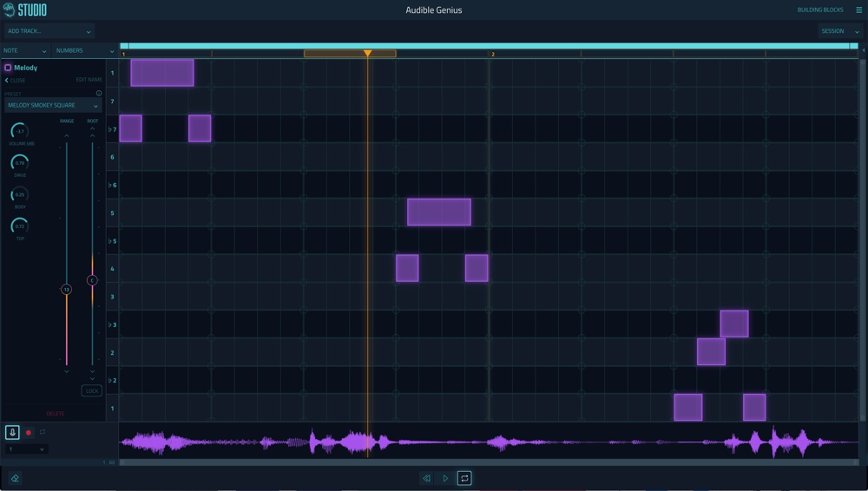Click the Range slider handle
Image resolution: width=868 pixels, height=491 pixels.
(66, 289)
